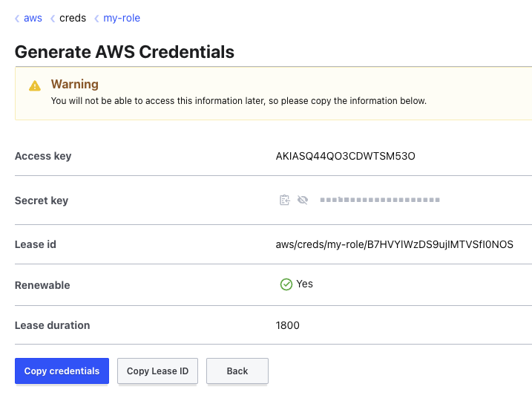The image size is (532, 401).
Task: Click the Renewable Yes value
Action: coord(304,284)
